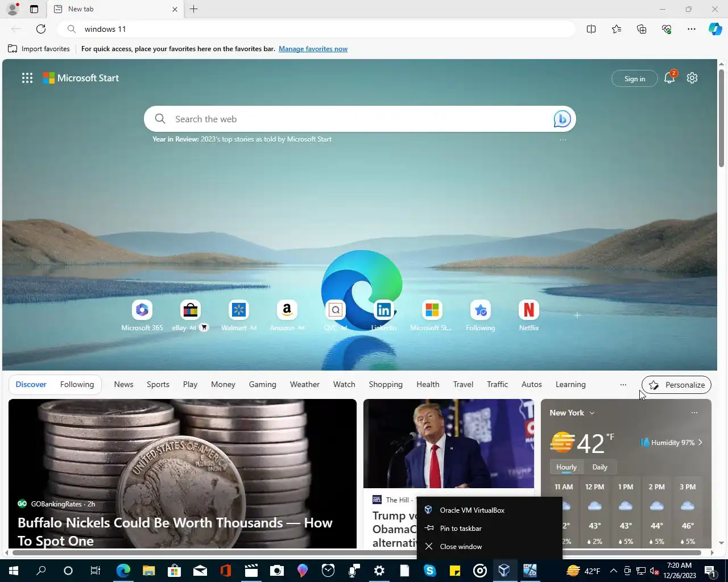The height and width of the screenshot is (582, 728).
Task: Open the News category
Action: (x=123, y=385)
